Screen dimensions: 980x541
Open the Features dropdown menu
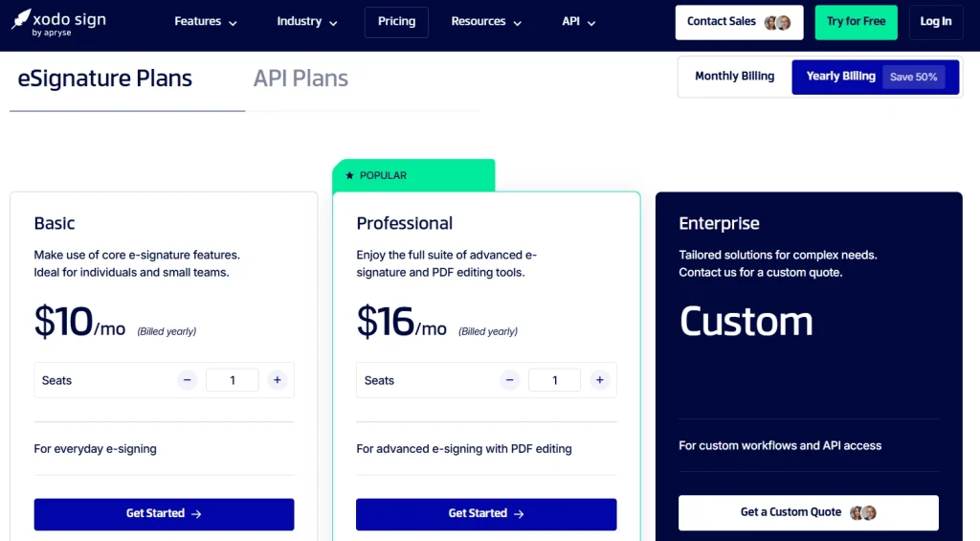206,21
